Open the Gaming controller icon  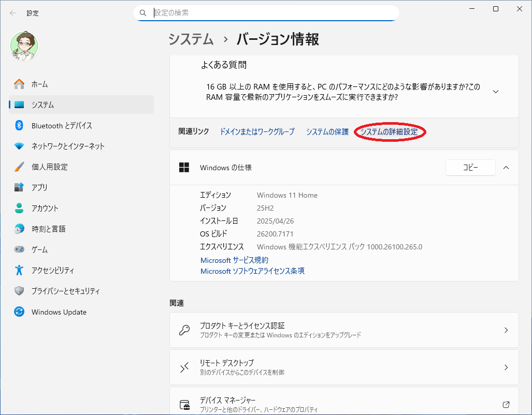19,249
